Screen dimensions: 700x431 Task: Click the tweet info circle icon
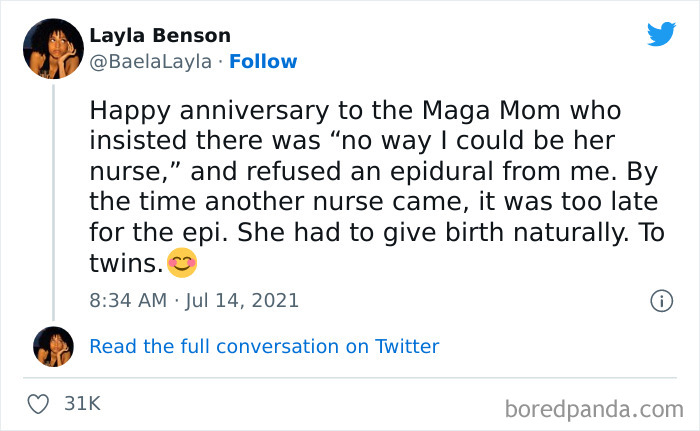660,300
